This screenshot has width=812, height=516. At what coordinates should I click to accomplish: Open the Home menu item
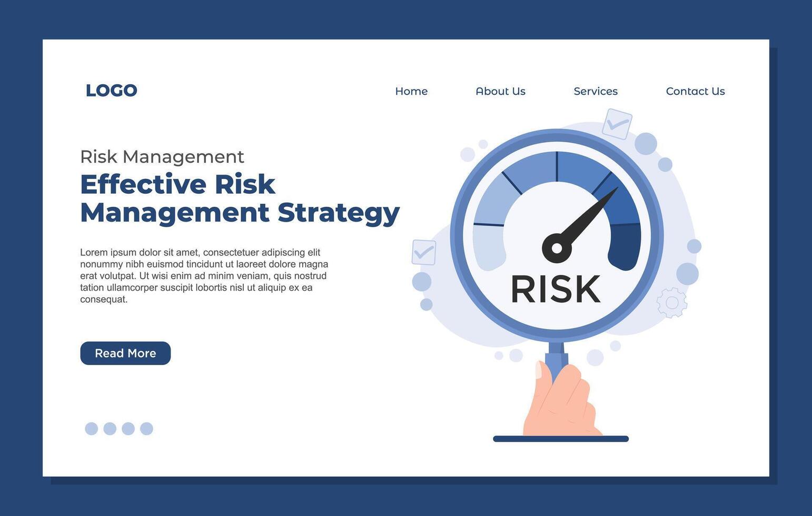[411, 91]
